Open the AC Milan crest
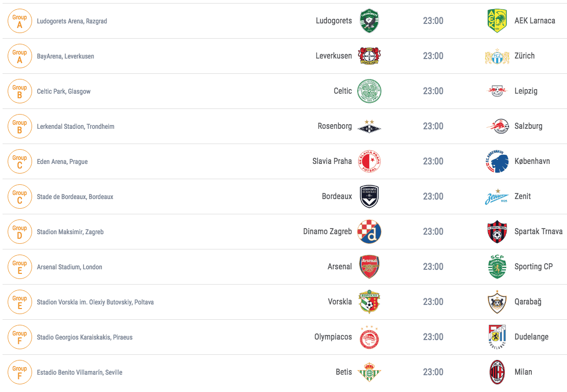567x392 pixels. point(497,372)
